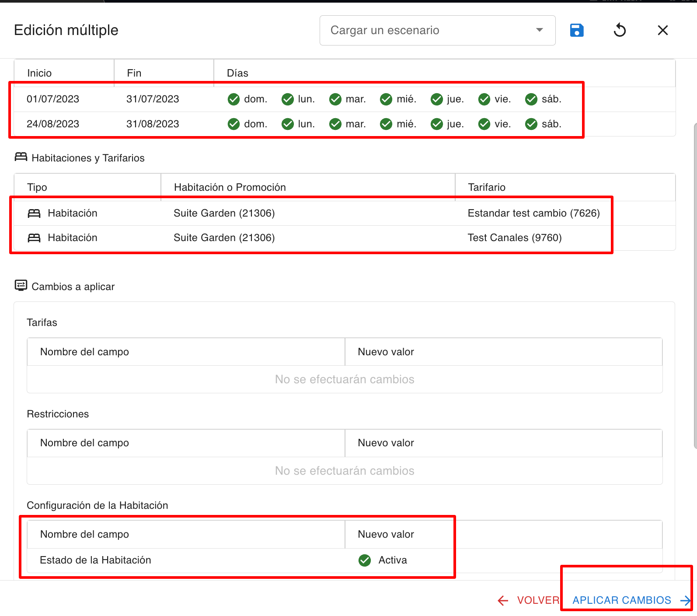Click the Tarifario column header

(x=486, y=187)
